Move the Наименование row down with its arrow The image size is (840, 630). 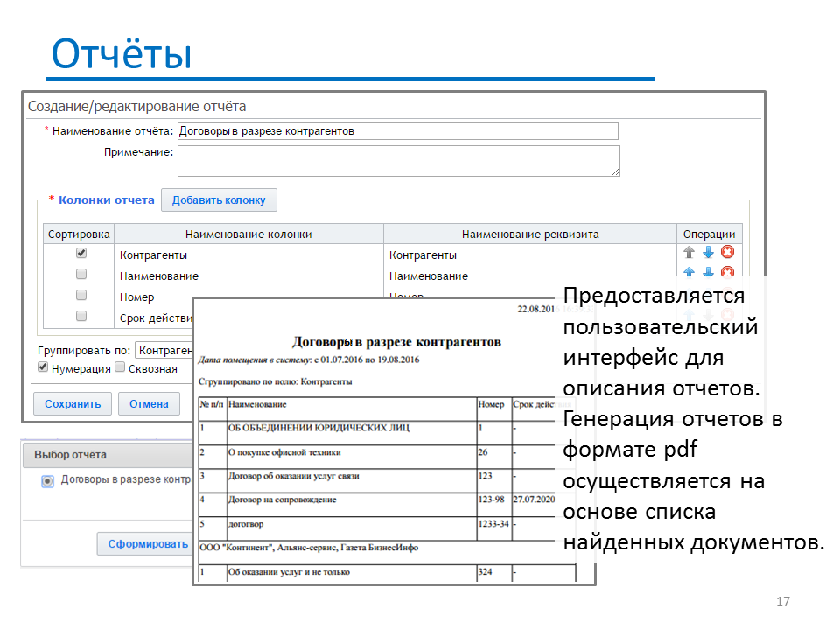(708, 271)
